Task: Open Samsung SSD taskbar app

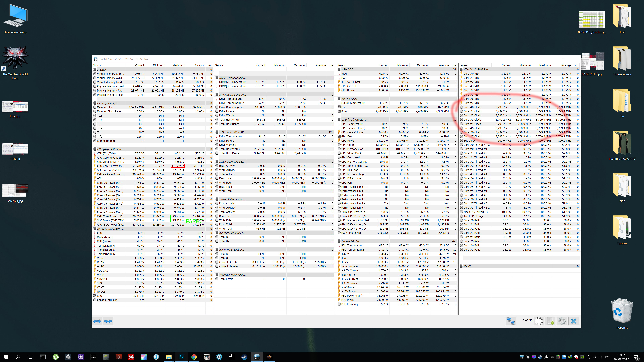Action: pyautogui.click(x=93, y=357)
